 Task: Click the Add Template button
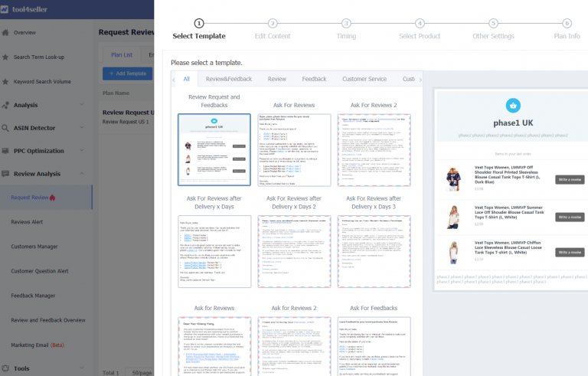128,74
